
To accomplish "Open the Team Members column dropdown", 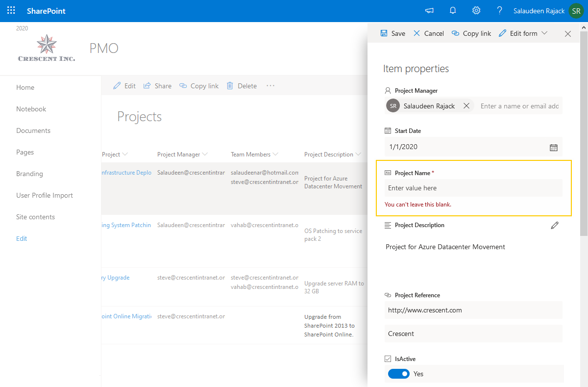I will 276,154.
